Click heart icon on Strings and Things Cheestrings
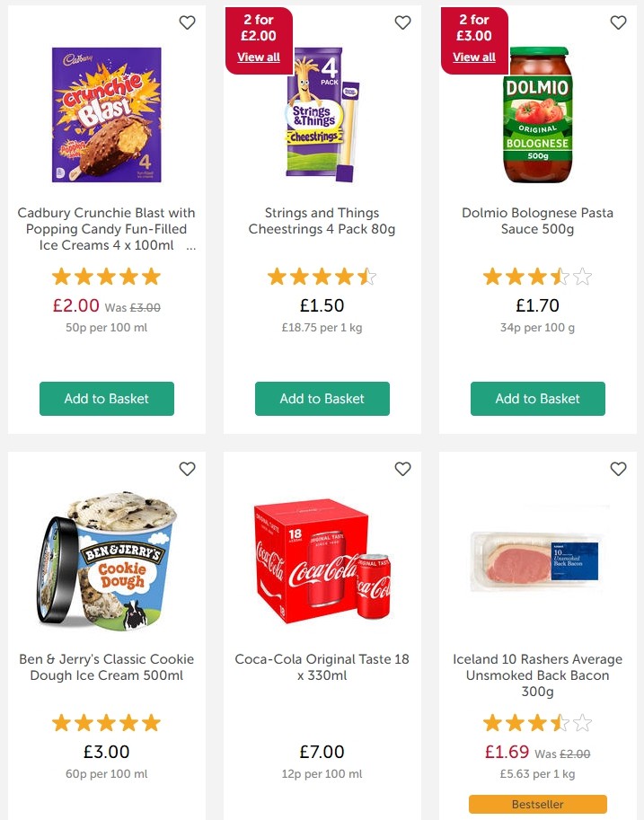Image resolution: width=644 pixels, height=820 pixels. click(x=402, y=23)
